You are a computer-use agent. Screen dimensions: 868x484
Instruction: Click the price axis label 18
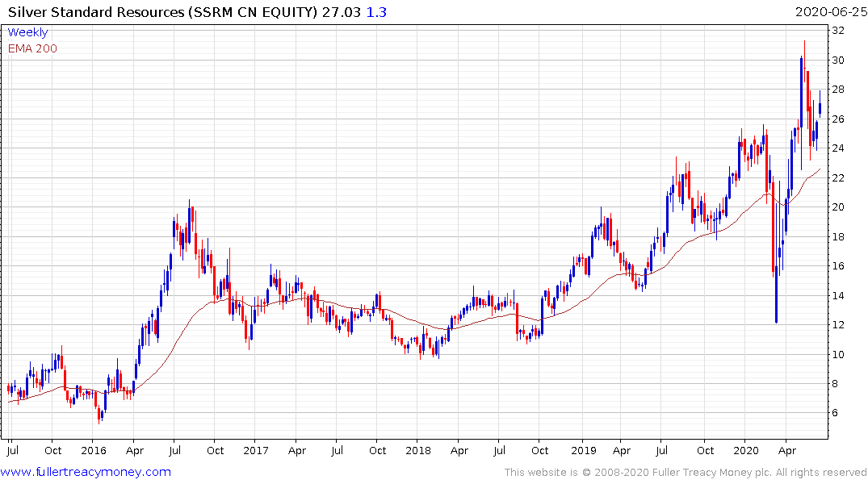pyautogui.click(x=838, y=236)
